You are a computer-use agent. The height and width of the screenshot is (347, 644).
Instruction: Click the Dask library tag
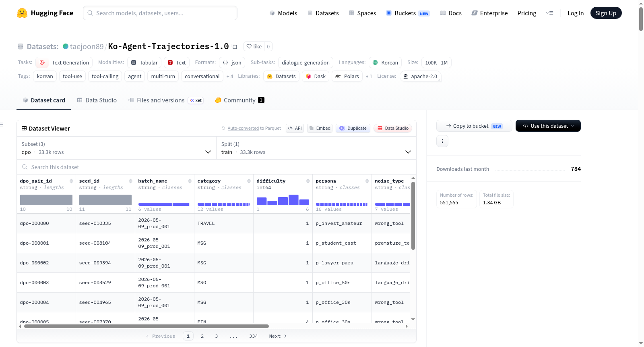[x=316, y=76]
